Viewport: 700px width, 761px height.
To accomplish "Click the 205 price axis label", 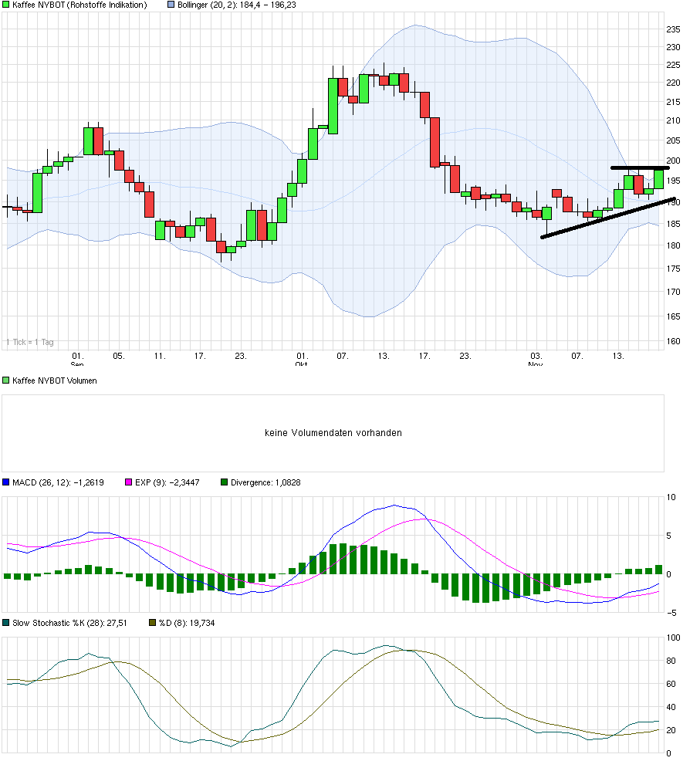I will pyautogui.click(x=673, y=140).
